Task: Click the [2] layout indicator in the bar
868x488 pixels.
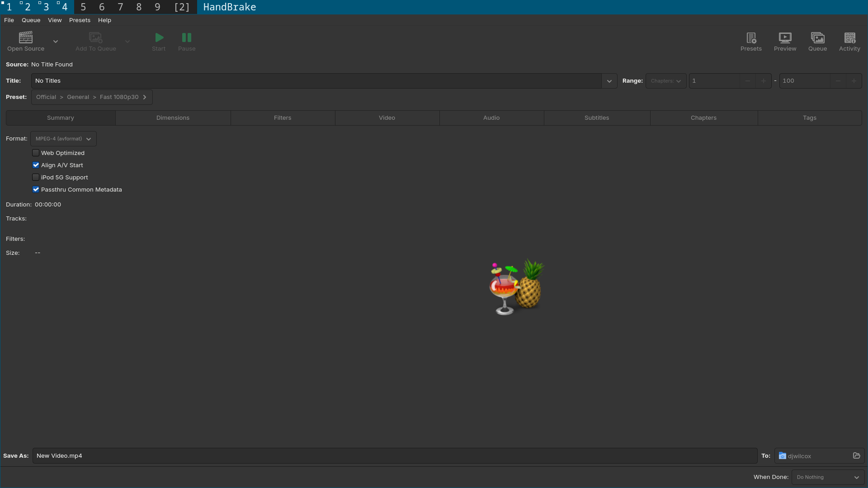Action: pyautogui.click(x=182, y=7)
